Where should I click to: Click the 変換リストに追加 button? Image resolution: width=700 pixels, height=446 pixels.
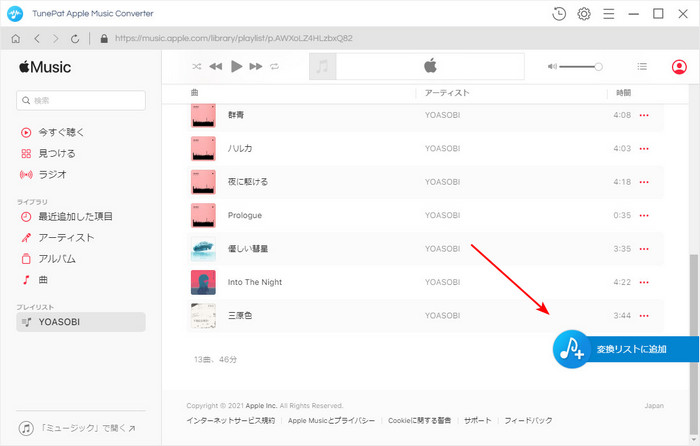point(625,349)
